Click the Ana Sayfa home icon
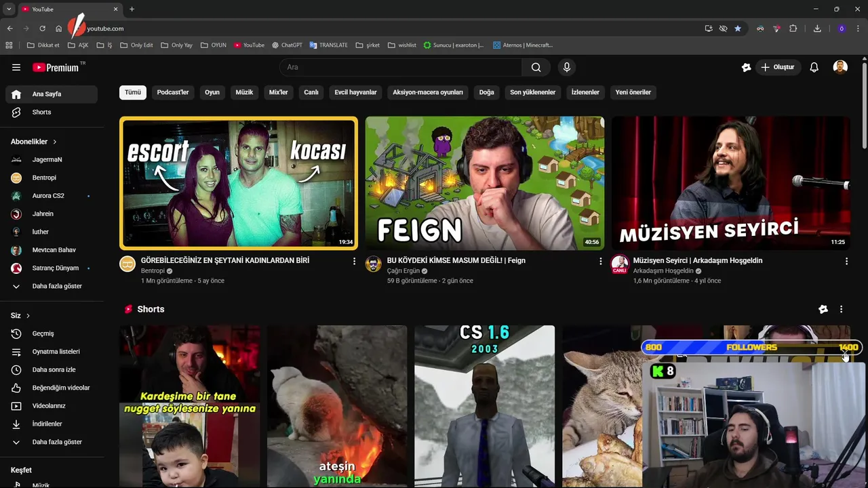The image size is (868, 488). [x=16, y=94]
